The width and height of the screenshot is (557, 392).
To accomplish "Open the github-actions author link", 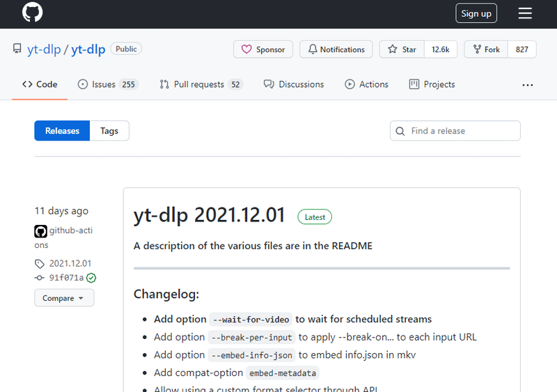I will (63, 237).
